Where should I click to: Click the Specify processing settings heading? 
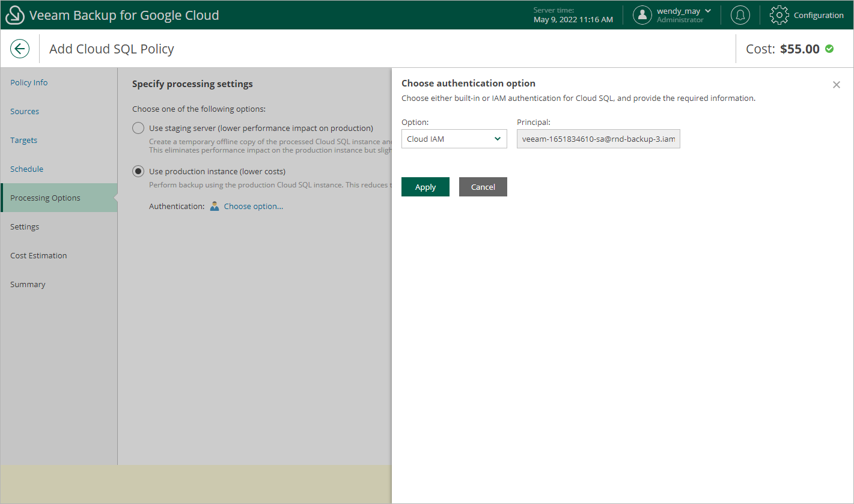(x=192, y=83)
